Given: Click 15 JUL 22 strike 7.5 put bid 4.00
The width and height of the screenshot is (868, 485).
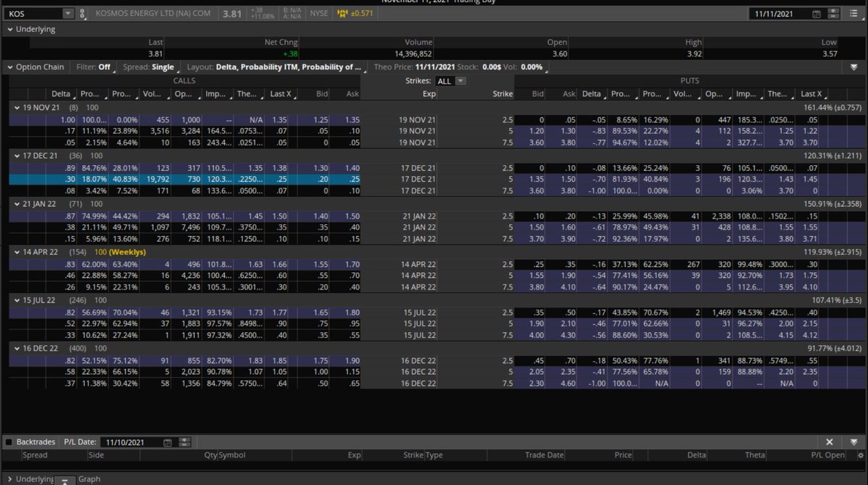Looking at the screenshot, I should 537,336.
